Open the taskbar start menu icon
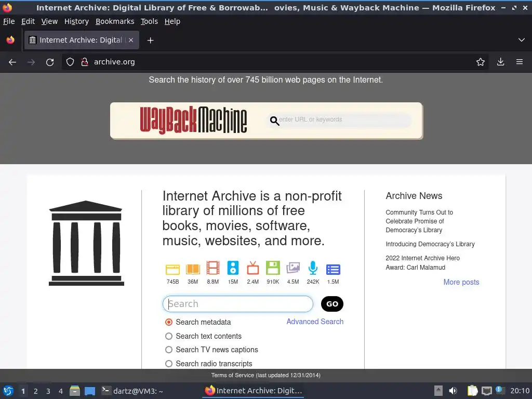The image size is (532, 399). [x=8, y=391]
